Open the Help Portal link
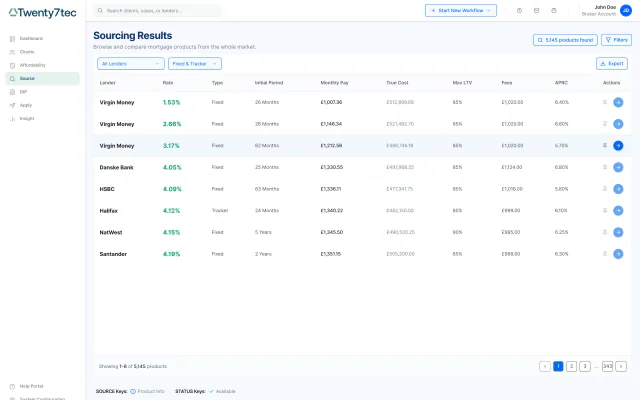Screen dimensions: 640x400 click(27, 386)
